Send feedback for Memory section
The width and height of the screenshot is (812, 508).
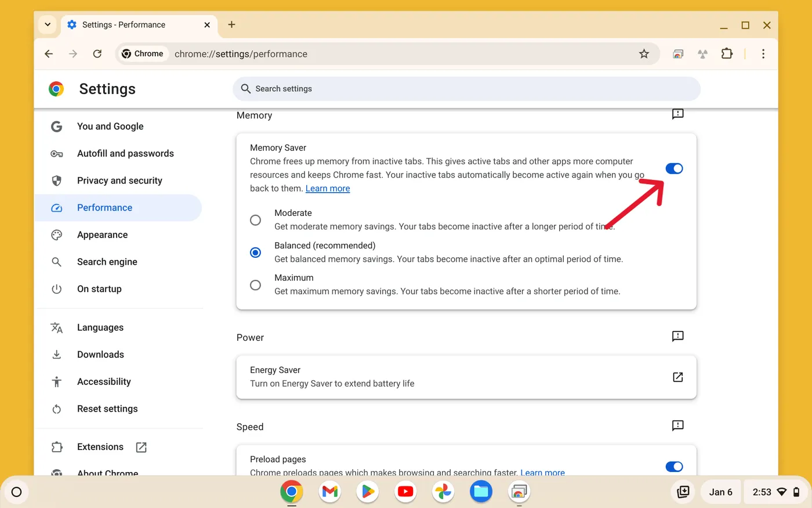click(x=677, y=114)
